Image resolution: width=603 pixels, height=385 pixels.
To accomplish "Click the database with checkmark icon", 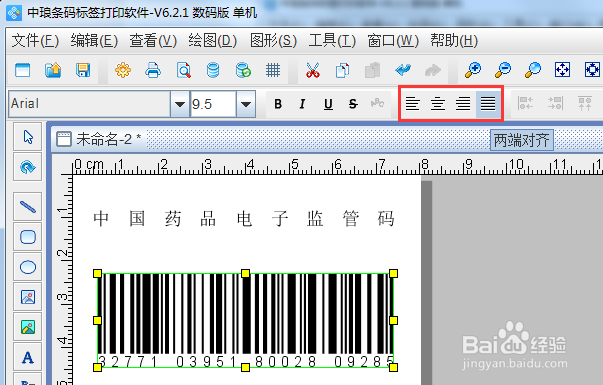I will coord(243,70).
